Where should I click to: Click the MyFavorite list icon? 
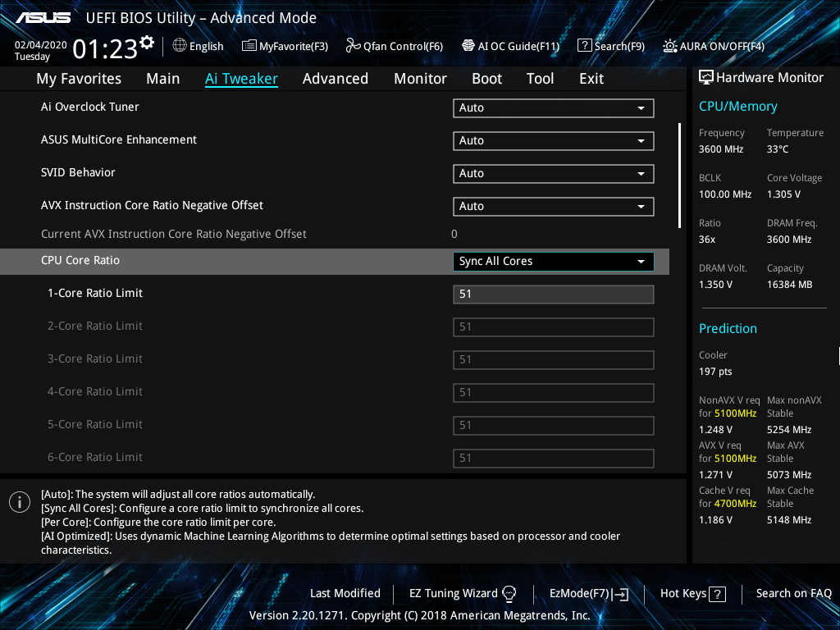[x=249, y=46]
